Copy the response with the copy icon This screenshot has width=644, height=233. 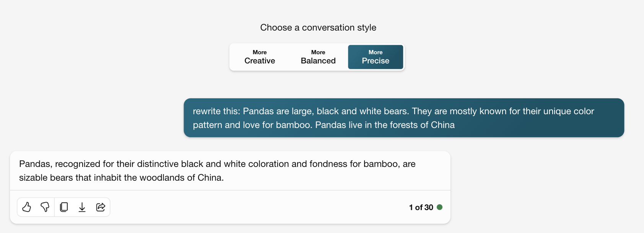coord(64,207)
